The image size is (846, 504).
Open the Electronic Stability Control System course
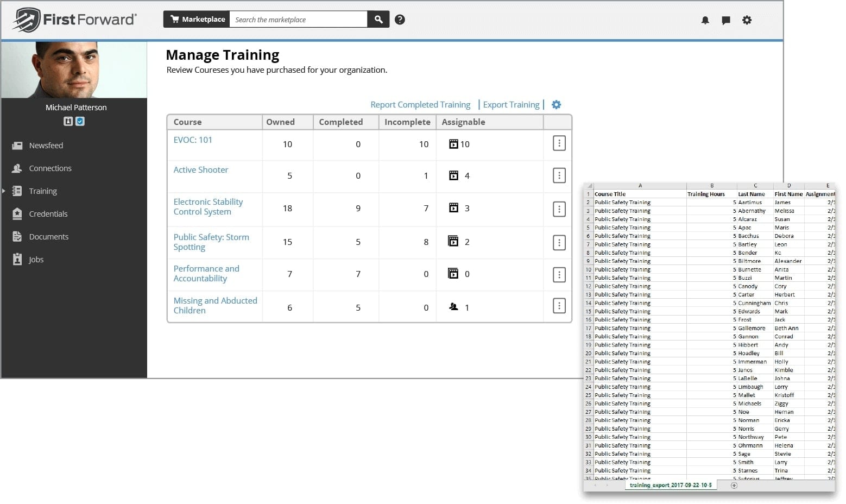point(208,207)
